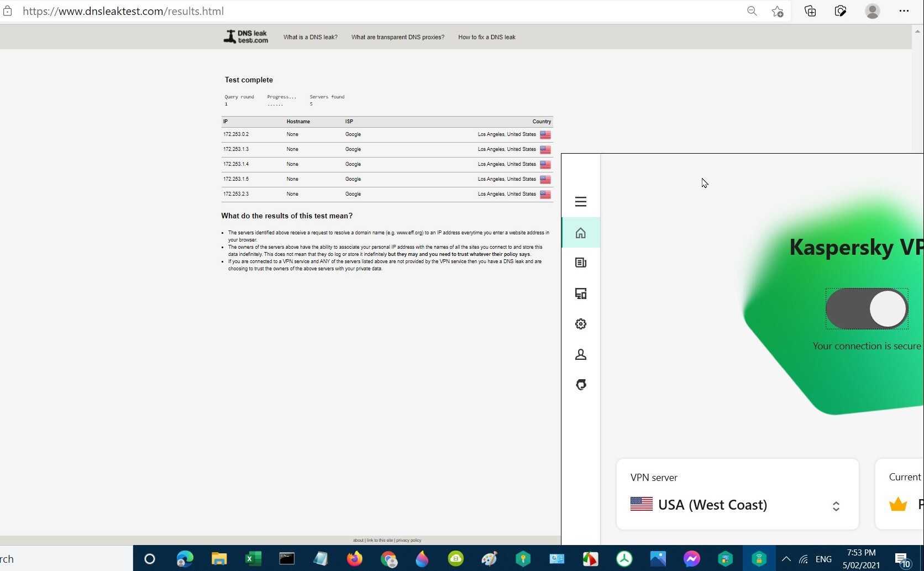Select IP address 172.253.0.2
The image size is (924, 571).
(236, 134)
